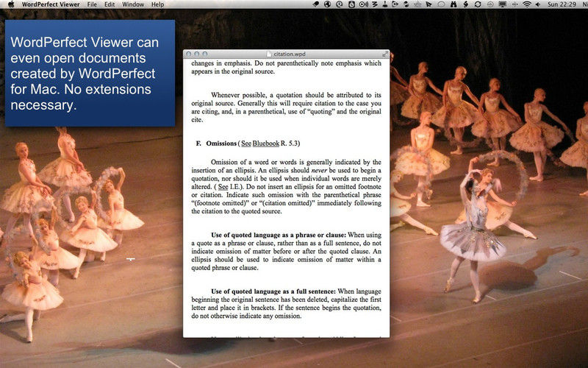The height and width of the screenshot is (368, 588).
Task: Click the speech bubble menu bar icon
Action: click(441, 4)
